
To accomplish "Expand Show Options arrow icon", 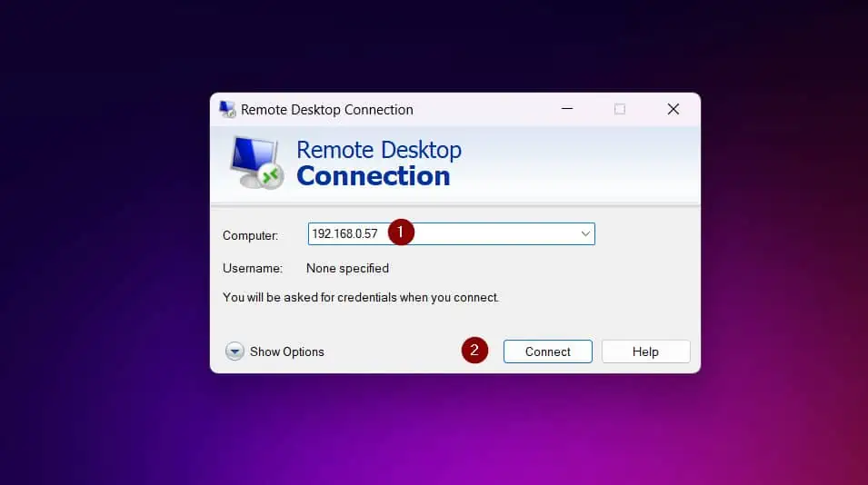I will [x=234, y=351].
